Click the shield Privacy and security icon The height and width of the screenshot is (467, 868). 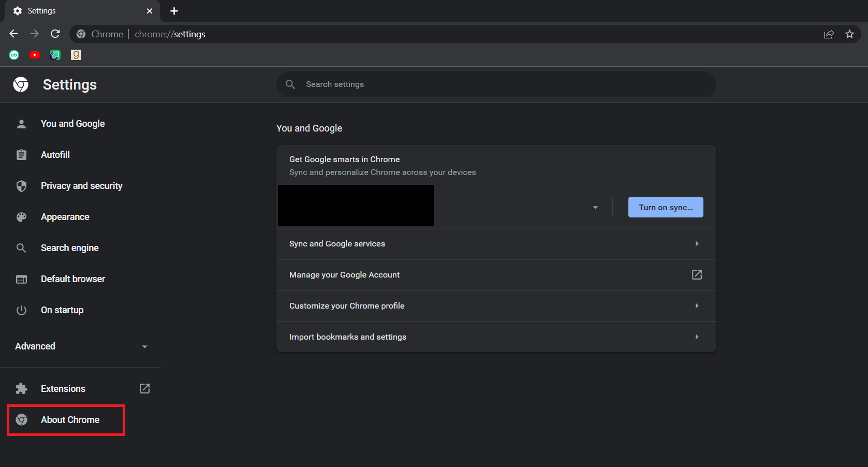21,186
